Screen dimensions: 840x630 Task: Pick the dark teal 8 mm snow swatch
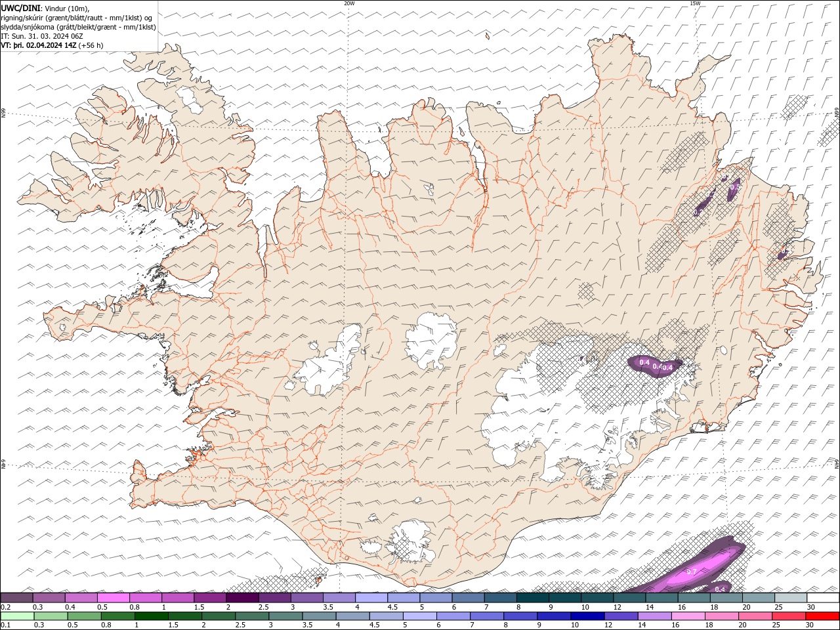tap(533, 597)
